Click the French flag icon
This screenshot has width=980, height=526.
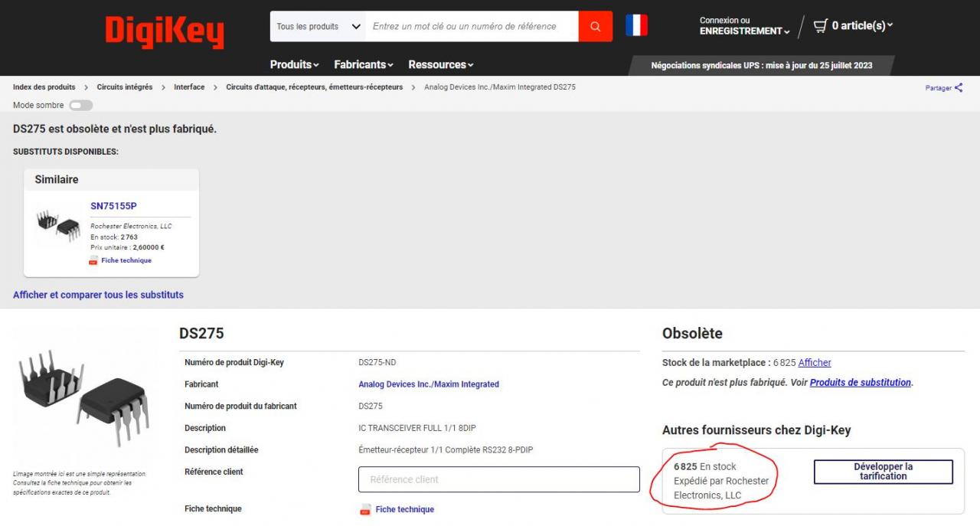(636, 25)
